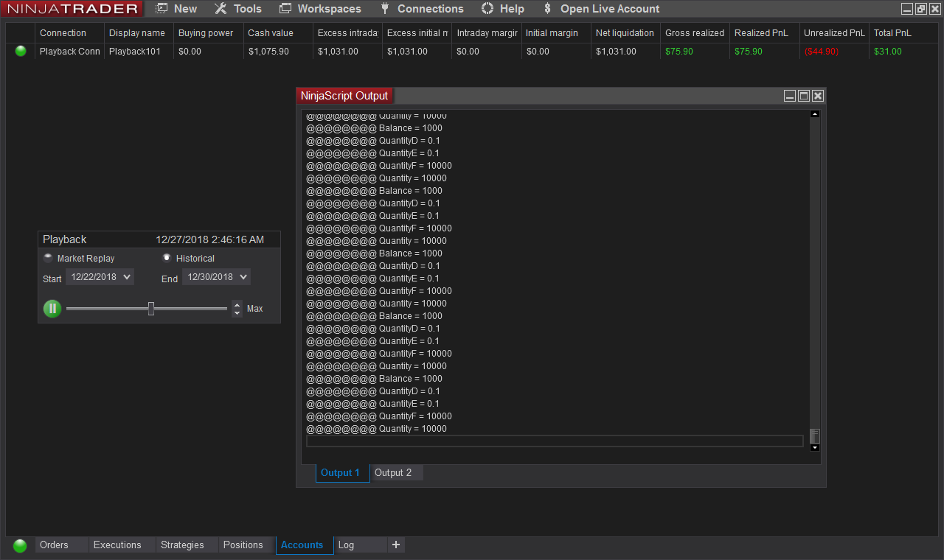Click the Max speed label

pos(255,309)
